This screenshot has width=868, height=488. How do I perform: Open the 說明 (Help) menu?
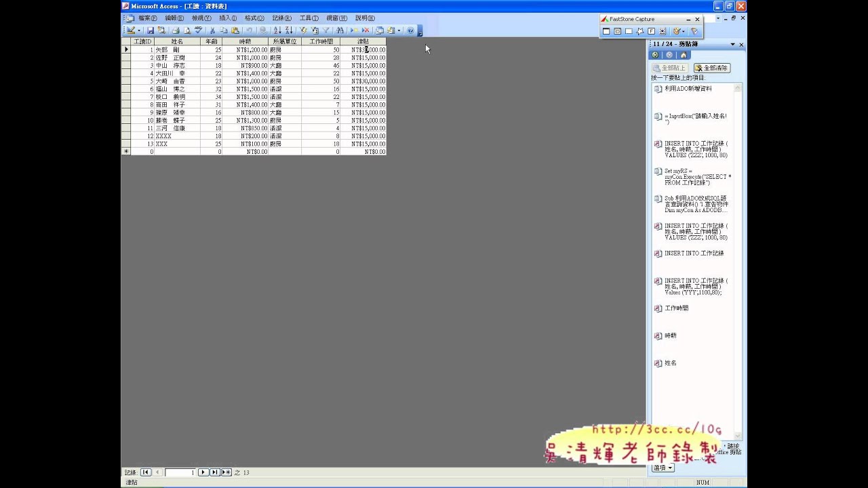coord(365,18)
